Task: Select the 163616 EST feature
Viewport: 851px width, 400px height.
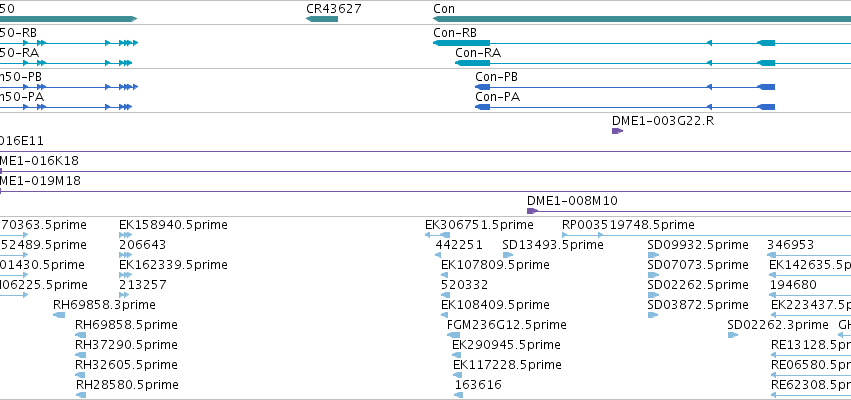Action: 459,395
